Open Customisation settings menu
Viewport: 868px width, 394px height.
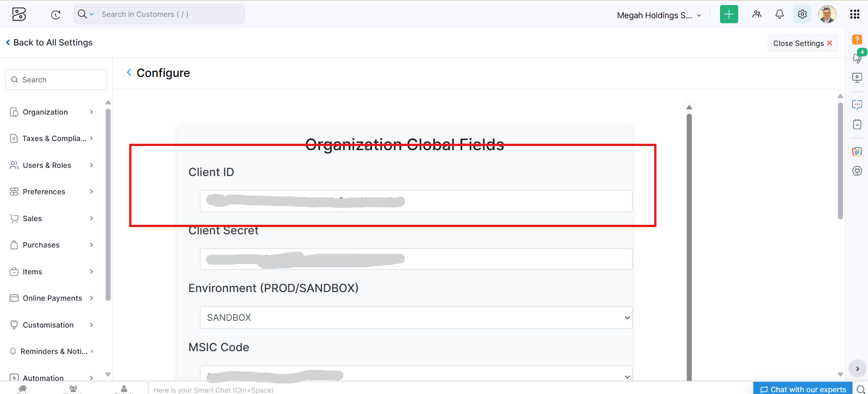51,325
